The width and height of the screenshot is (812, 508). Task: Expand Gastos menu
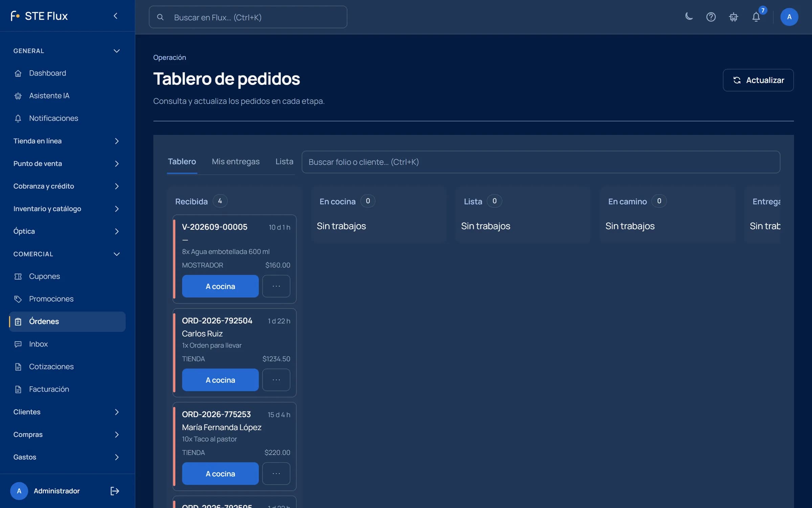67,457
